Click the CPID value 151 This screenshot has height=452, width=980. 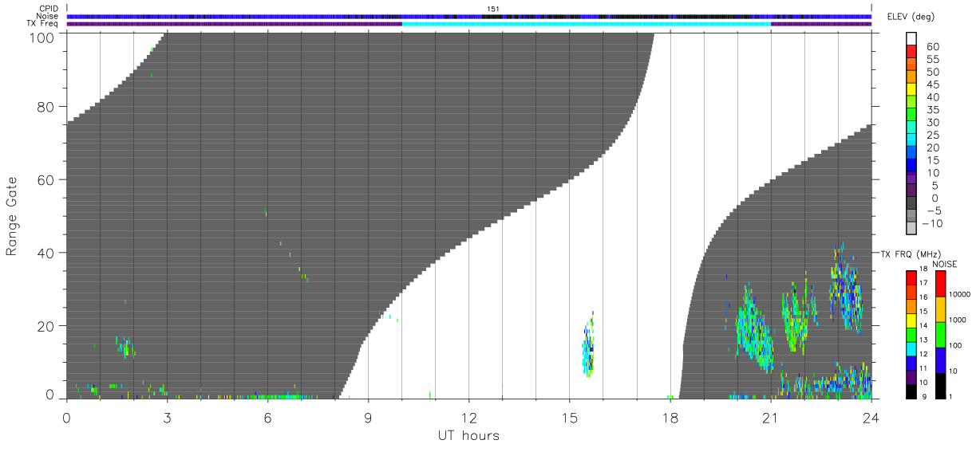click(x=493, y=9)
